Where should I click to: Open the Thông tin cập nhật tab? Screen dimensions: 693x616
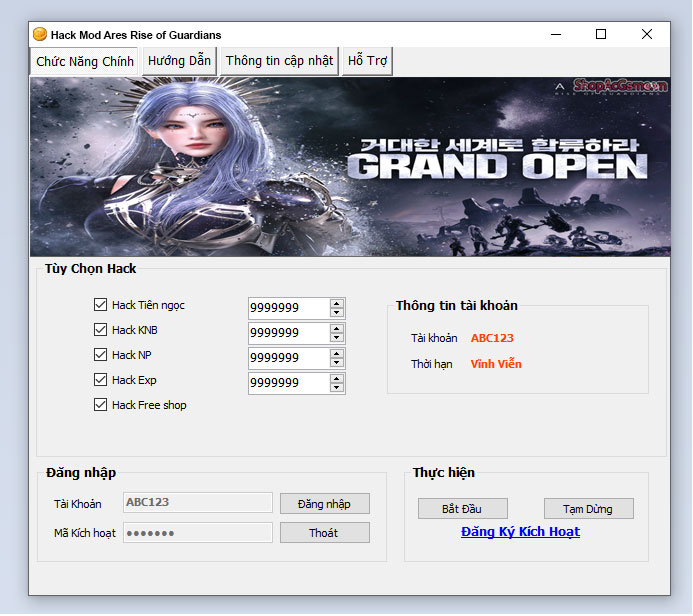279,61
